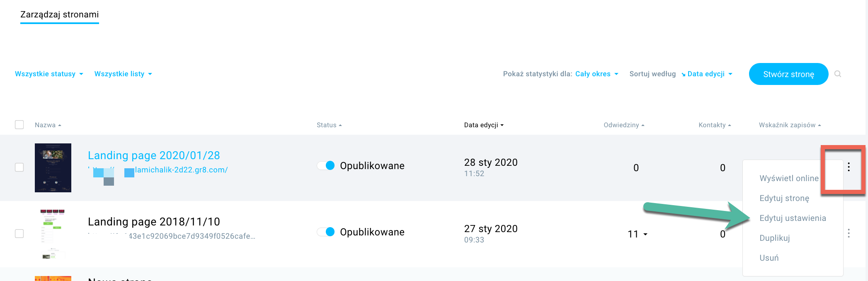
Task: Tick checkbox for Landing page 2020/01/28
Action: [x=19, y=167]
